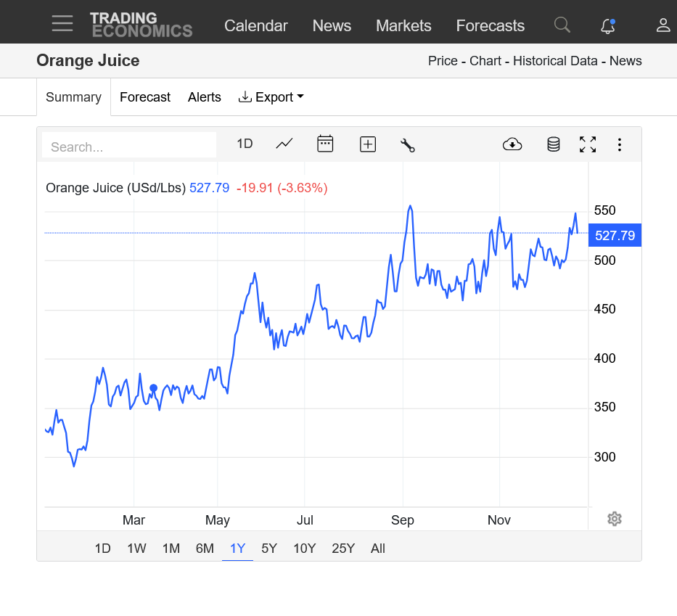This screenshot has height=616, width=677.
Task: Open the calendar date range picker
Action: 325,144
